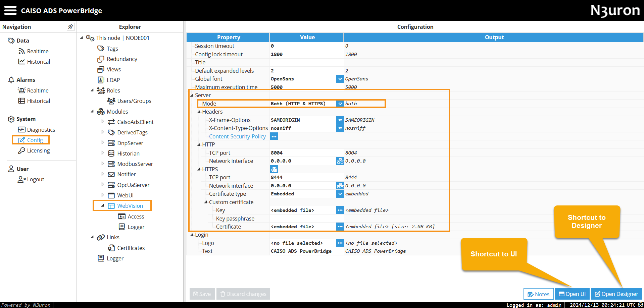The image size is (644, 308).
Task: Collapse the Roles tree node
Action: 92,90
